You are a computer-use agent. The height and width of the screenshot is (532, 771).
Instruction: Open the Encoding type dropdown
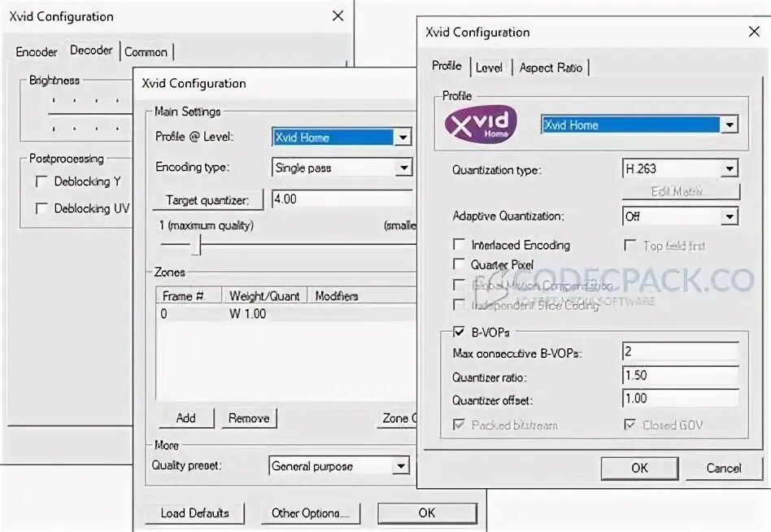tap(403, 168)
